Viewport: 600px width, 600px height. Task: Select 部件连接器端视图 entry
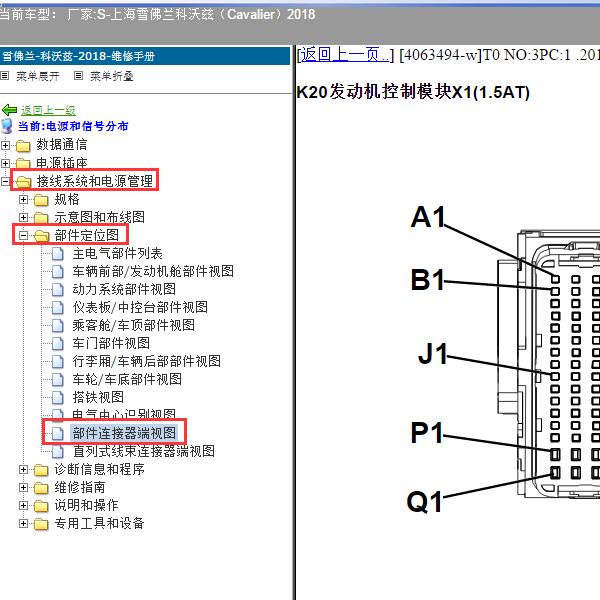[x=124, y=433]
